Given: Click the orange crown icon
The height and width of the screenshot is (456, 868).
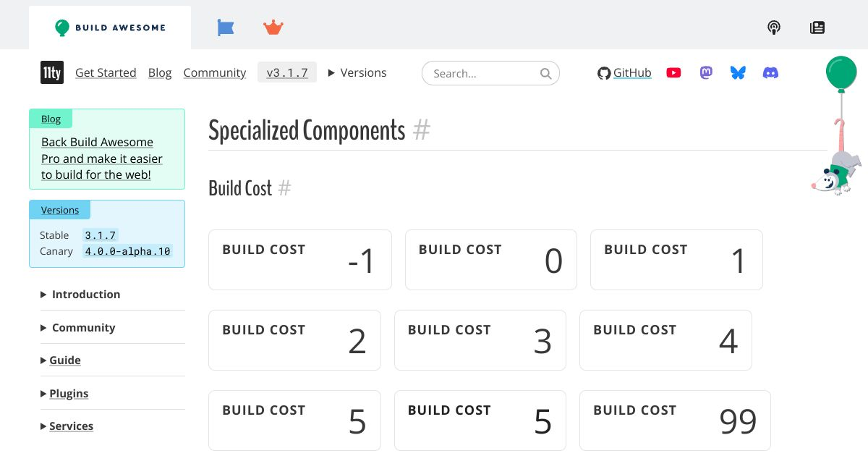Looking at the screenshot, I should click(273, 28).
